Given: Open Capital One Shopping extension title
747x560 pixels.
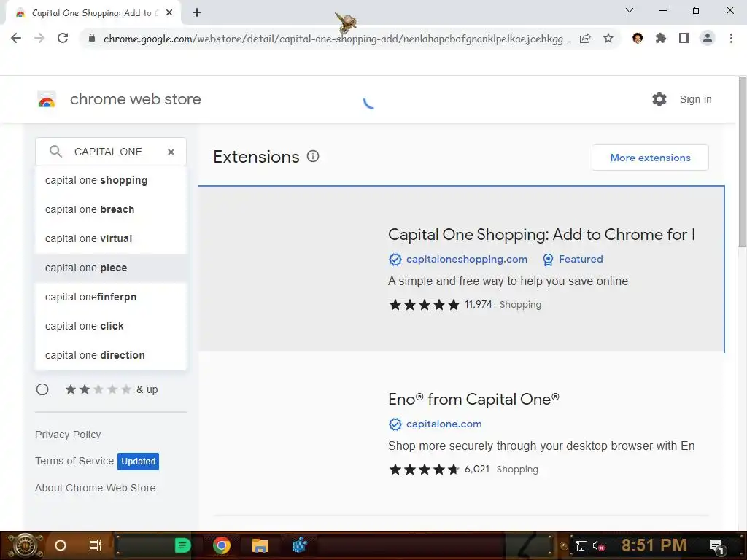Looking at the screenshot, I should 541,234.
